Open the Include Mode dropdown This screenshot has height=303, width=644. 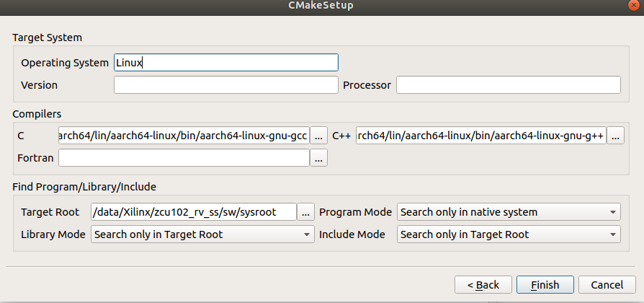[x=509, y=234]
